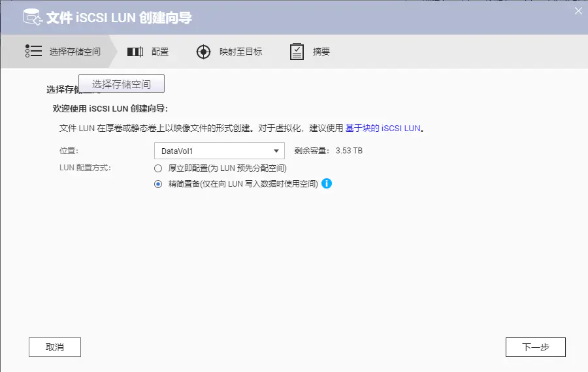588x372 pixels.
Task: Switch to the 映射至目标 step label
Action: point(240,52)
